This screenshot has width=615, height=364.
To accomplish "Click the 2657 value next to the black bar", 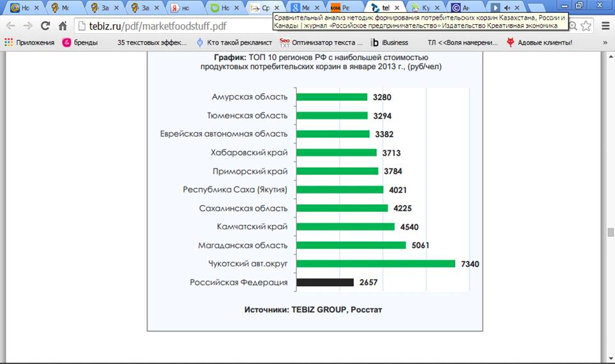I will pos(368,282).
